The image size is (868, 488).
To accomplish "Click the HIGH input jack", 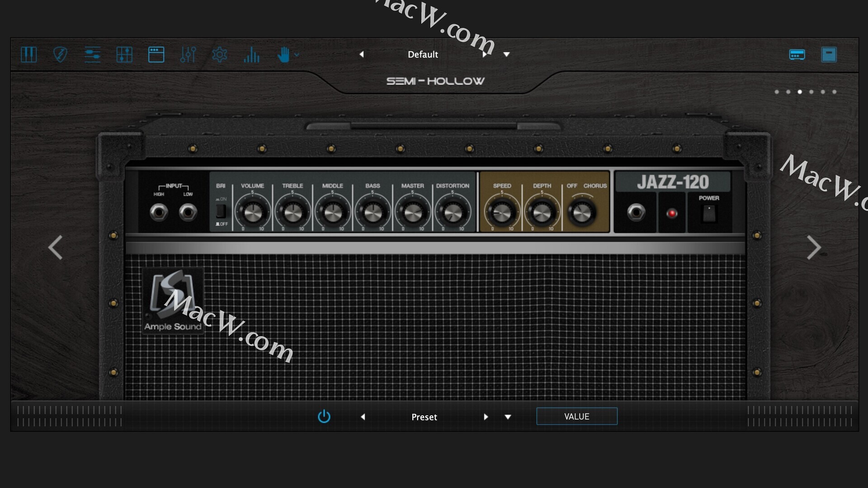I will tap(159, 212).
